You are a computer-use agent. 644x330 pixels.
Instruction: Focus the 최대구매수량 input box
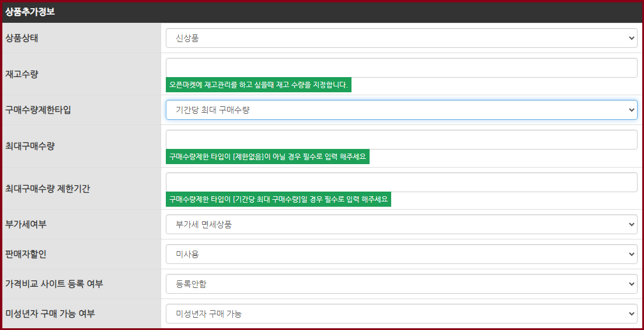point(401,140)
